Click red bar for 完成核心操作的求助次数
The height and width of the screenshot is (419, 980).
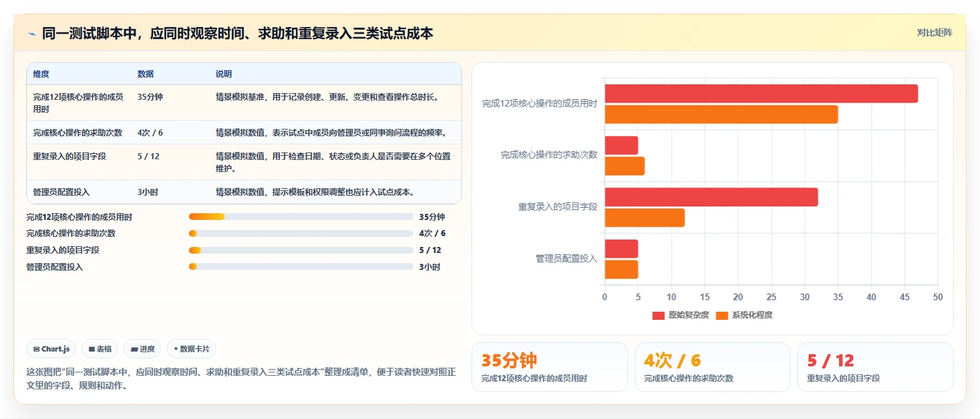(x=621, y=145)
